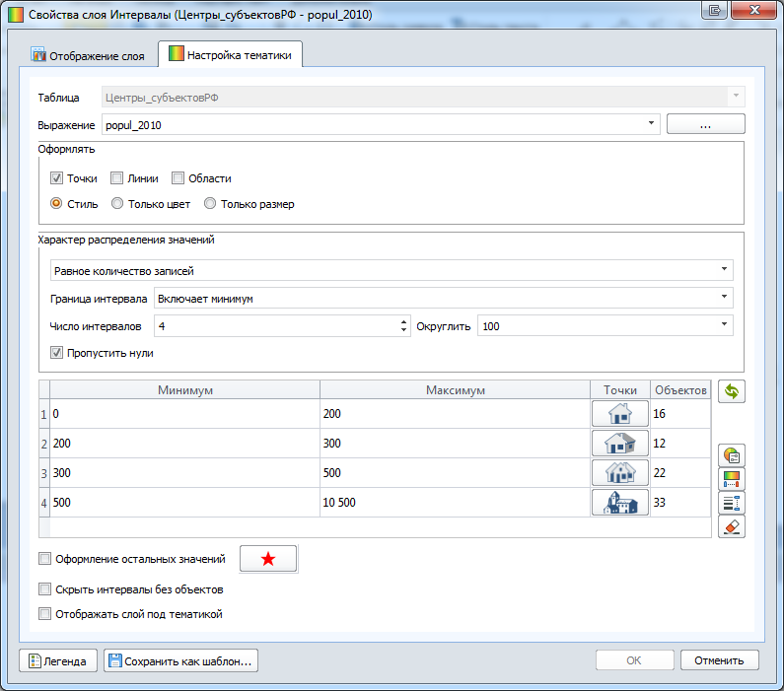
Task: Select the Настройка тематики tab
Action: pos(230,55)
